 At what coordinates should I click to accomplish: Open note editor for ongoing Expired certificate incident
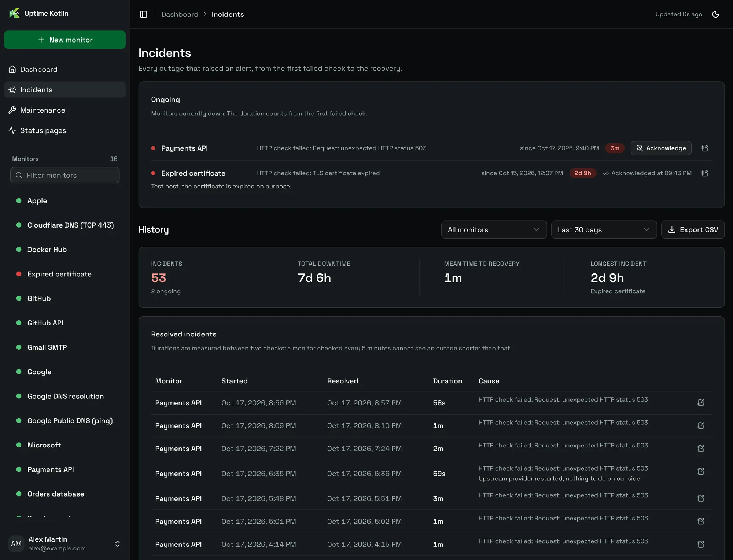click(x=705, y=173)
